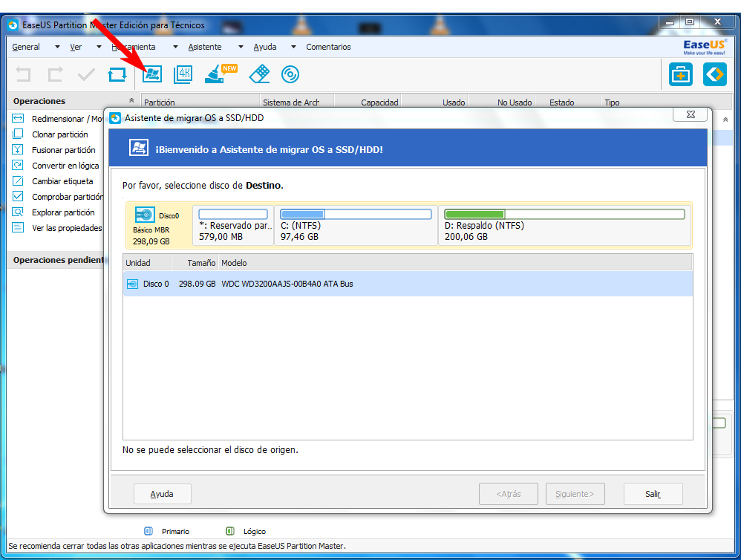Click the Explorar partición icon
741x560 pixels.
[18, 212]
